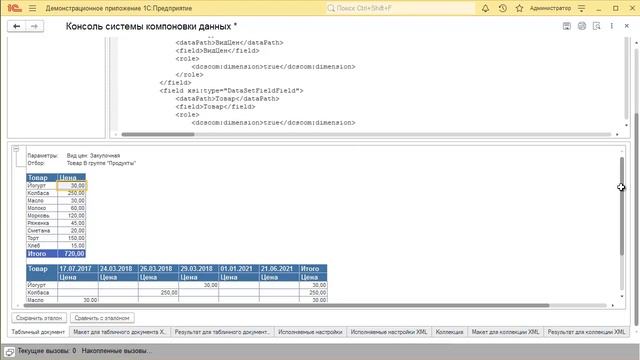This screenshot has width=640, height=360.
Task: Click the 21.06.2021 column header
Action: click(x=279, y=269)
